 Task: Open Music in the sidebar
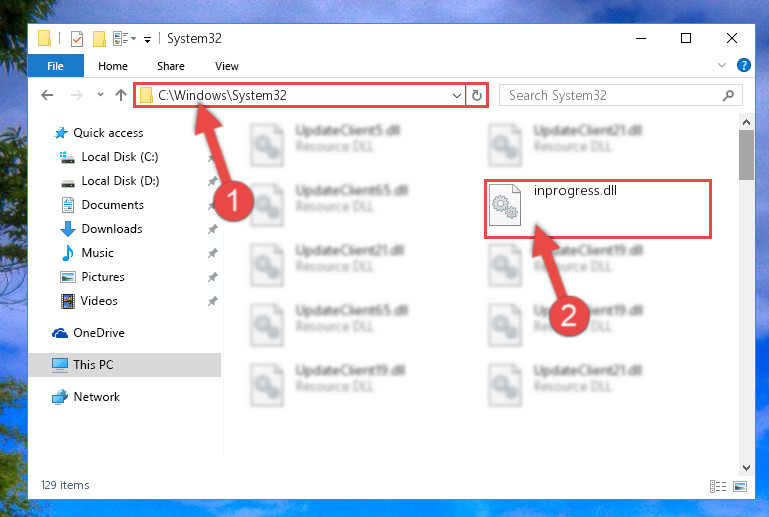coord(97,253)
